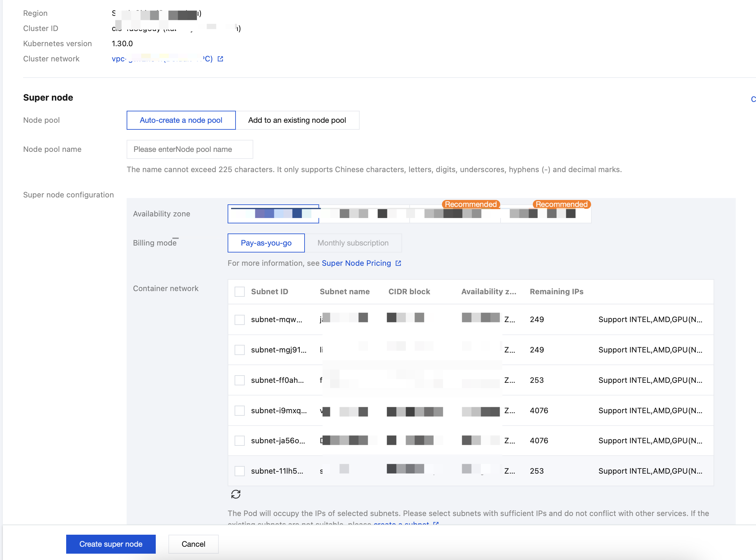Click external link icon after create a subnet
The height and width of the screenshot is (560, 756).
point(436,523)
